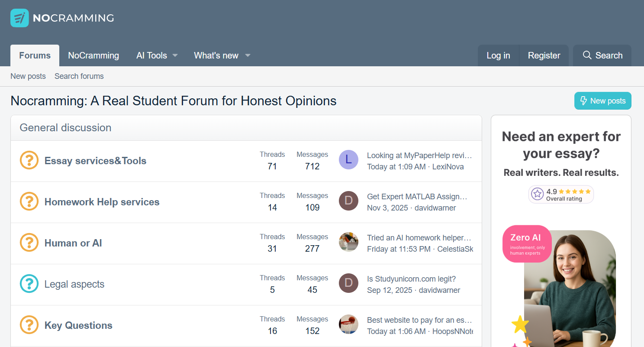Click the teal Legal aspects forum icon

point(29,284)
